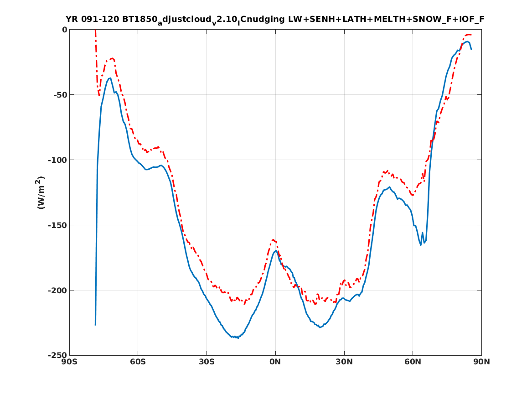Click the 90S x-axis tick label

(x=69, y=362)
